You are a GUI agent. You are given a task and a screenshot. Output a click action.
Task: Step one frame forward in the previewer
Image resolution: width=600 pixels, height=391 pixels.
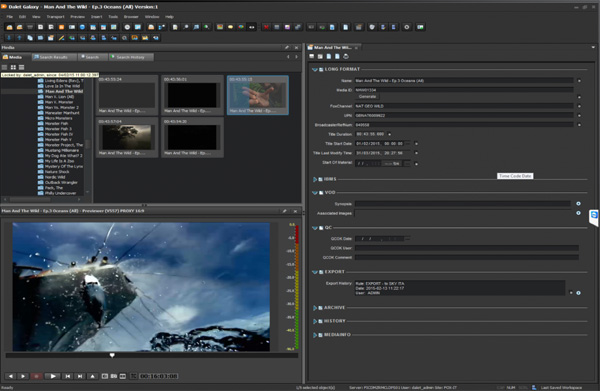pyautogui.click(x=23, y=376)
